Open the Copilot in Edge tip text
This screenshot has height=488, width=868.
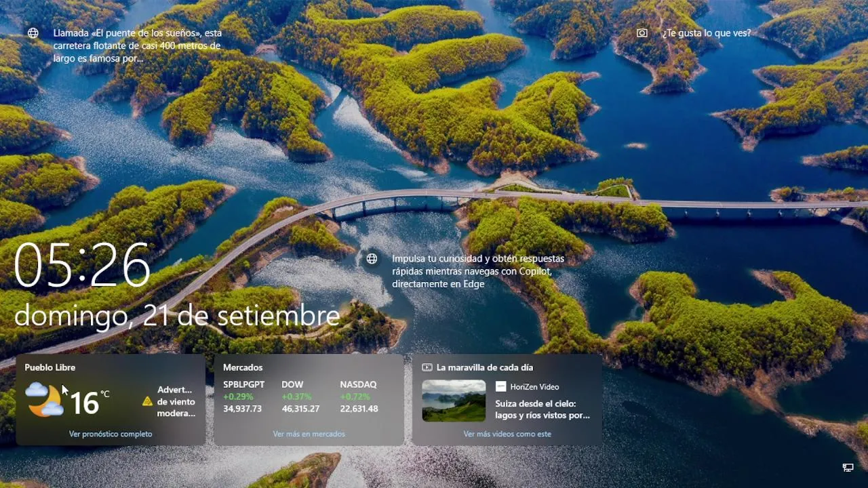click(x=478, y=271)
